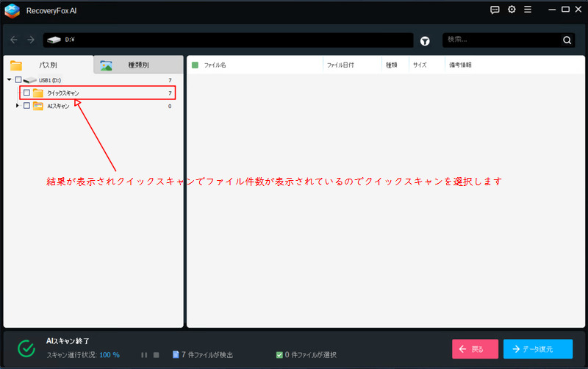588x369 pixels.
Task: Pause the scan with the pause icon
Action: pyautogui.click(x=144, y=354)
